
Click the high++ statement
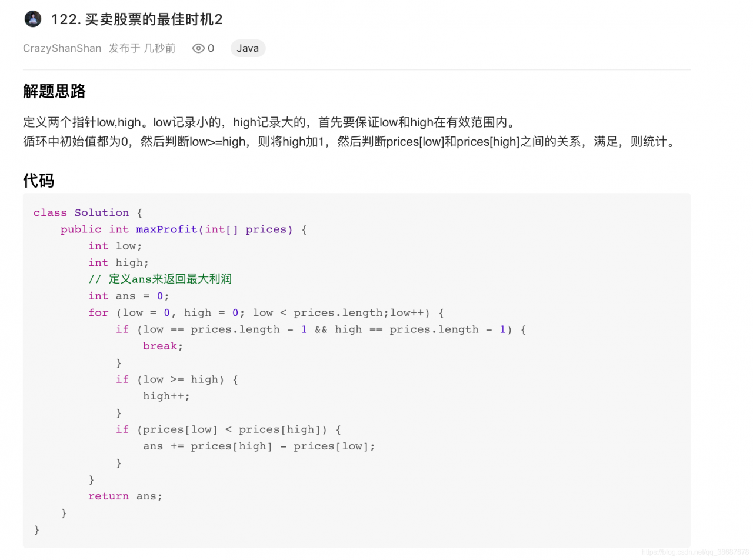click(166, 396)
